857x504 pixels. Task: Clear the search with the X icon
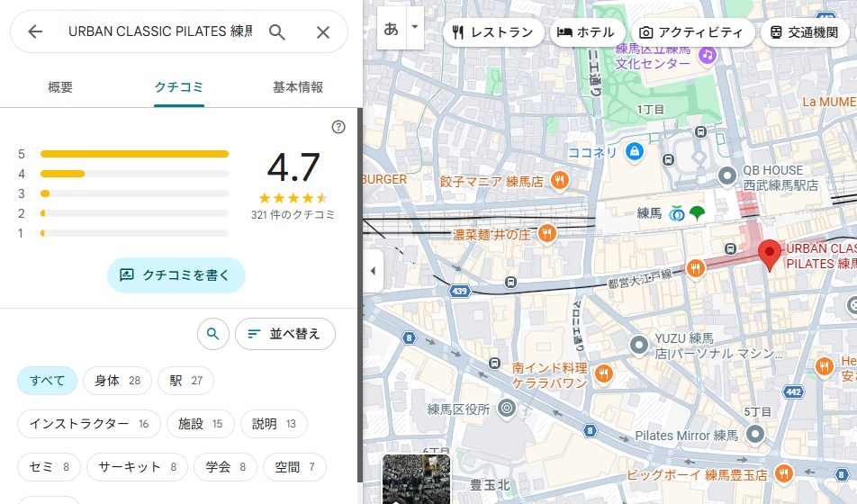pos(323,32)
